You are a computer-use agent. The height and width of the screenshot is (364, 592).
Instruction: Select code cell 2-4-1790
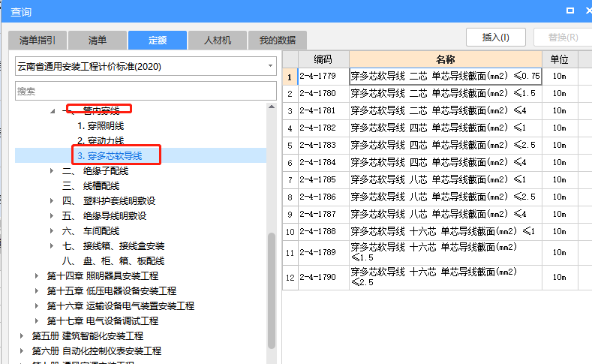(323, 278)
